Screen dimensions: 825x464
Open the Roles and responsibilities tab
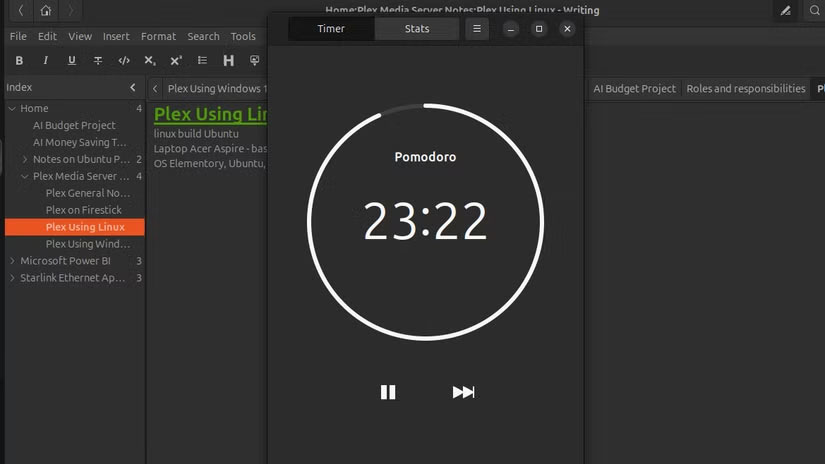(x=745, y=89)
